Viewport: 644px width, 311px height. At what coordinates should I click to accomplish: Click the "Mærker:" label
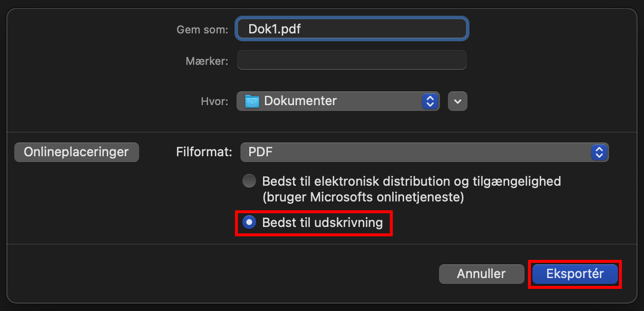pyautogui.click(x=206, y=61)
